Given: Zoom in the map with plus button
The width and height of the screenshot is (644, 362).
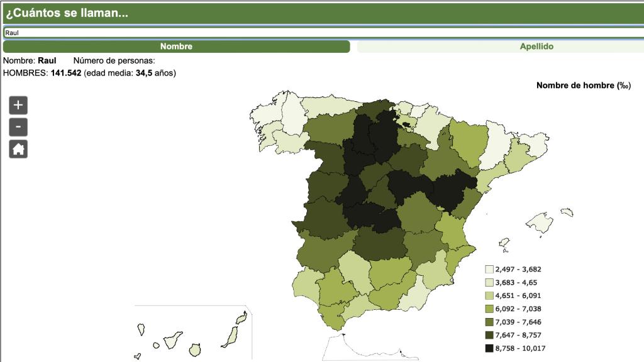Looking at the screenshot, I should coord(18,105).
